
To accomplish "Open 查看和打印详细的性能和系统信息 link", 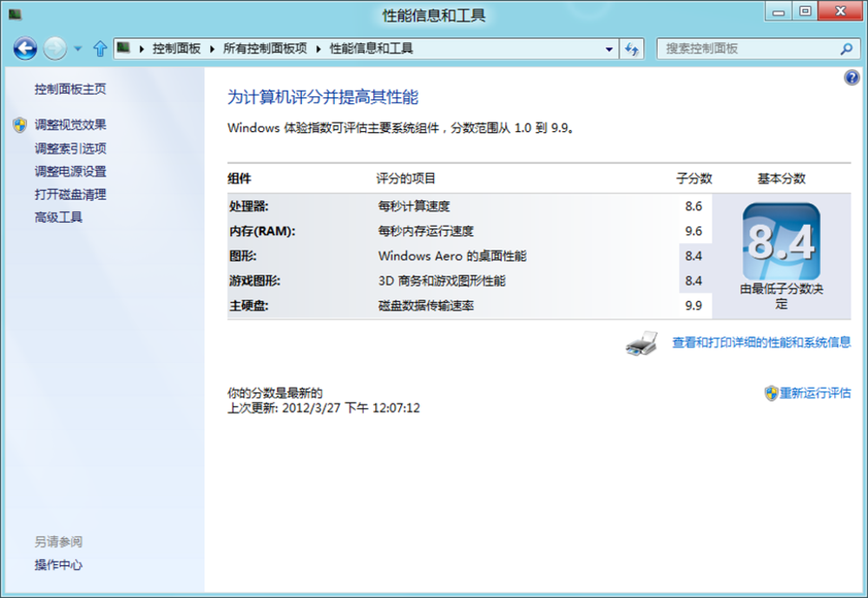I will pos(761,343).
